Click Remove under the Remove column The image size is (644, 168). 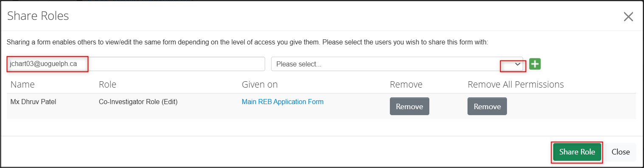[x=409, y=106]
